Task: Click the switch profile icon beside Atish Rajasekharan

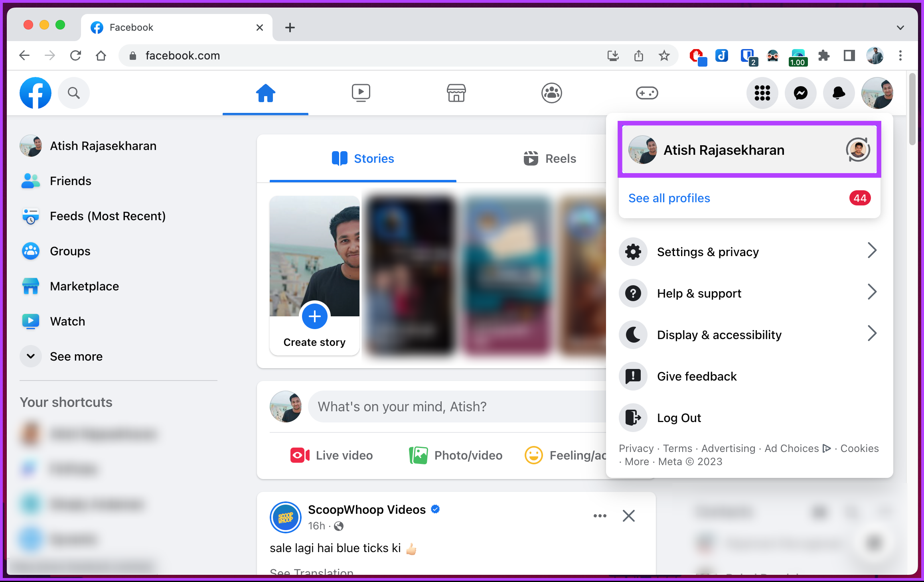Action: pyautogui.click(x=858, y=150)
